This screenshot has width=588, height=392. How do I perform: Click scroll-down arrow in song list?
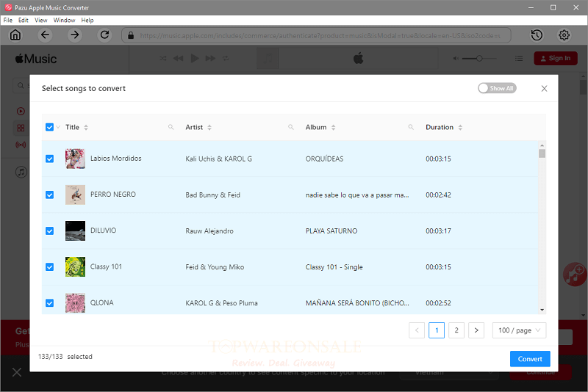point(542,310)
